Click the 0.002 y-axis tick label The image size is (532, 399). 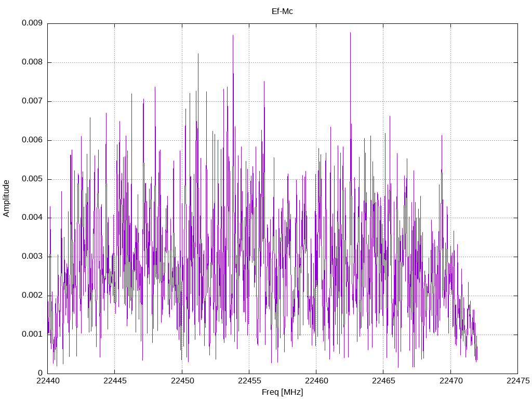tap(32, 295)
